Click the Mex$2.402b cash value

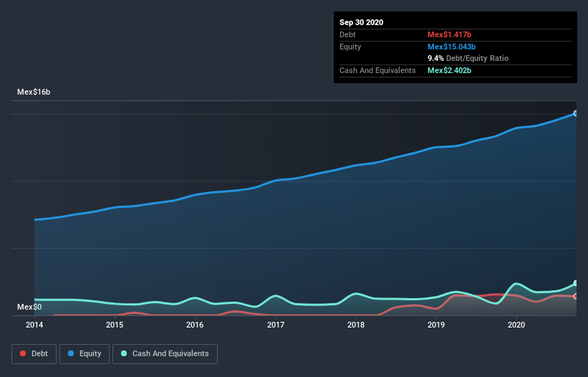[x=449, y=70]
